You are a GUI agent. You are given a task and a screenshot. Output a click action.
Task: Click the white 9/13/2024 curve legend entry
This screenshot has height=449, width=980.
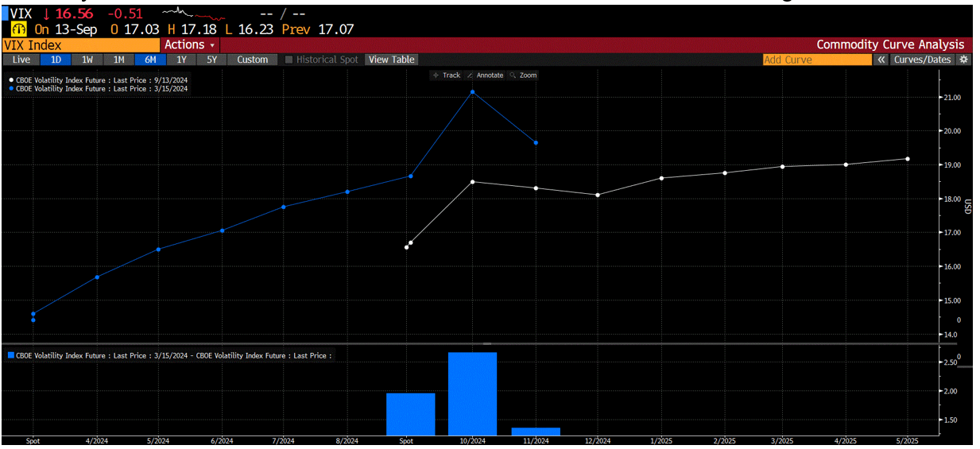pos(99,80)
